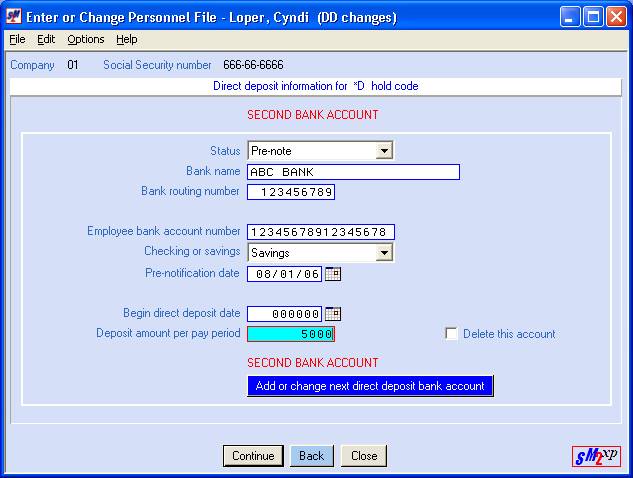The height and width of the screenshot is (478, 633).
Task: Click Add or change next direct deposit bank account
Action: tap(370, 386)
